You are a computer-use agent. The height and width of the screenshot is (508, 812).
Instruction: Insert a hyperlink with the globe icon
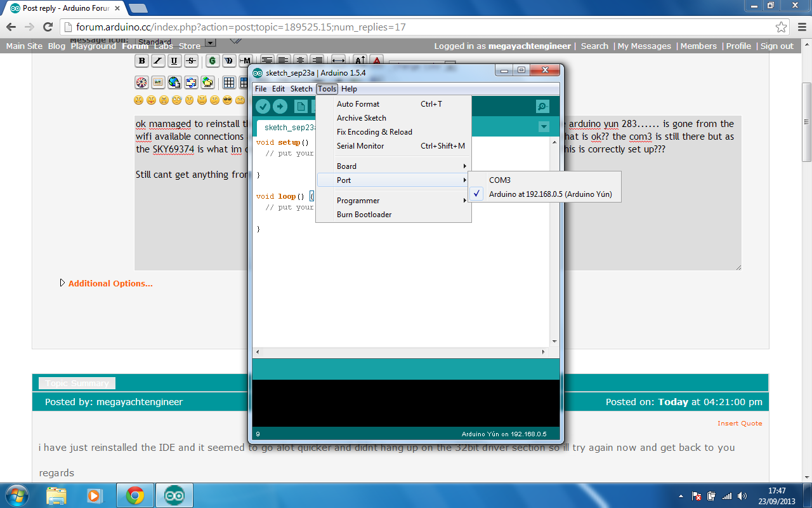[x=174, y=83]
